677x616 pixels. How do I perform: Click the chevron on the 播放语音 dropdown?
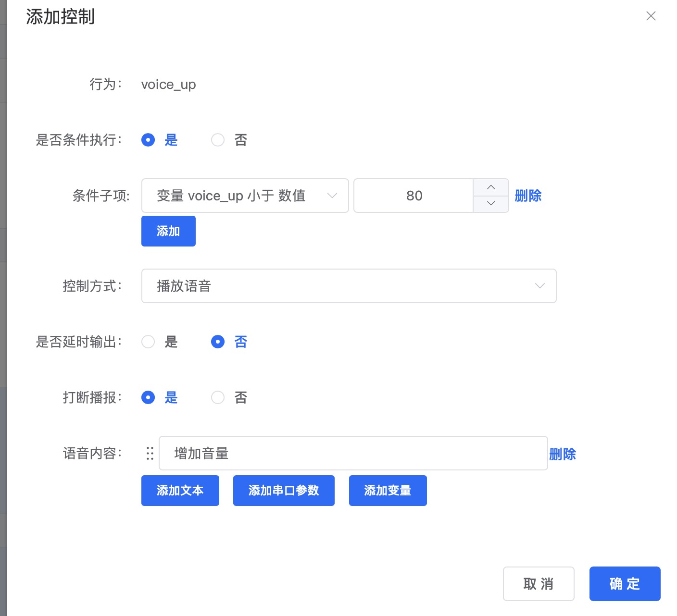539,286
